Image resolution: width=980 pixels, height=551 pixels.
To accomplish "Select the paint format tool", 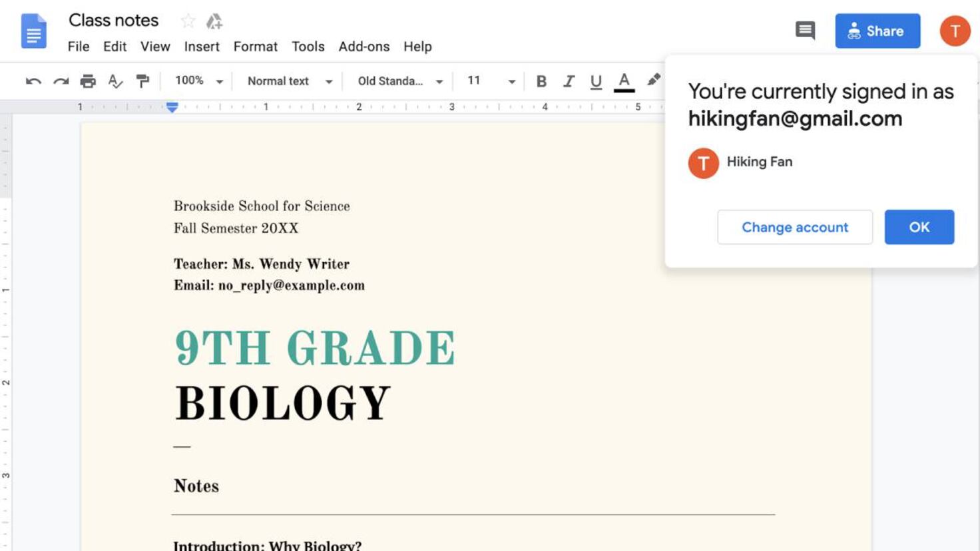I will coord(142,81).
